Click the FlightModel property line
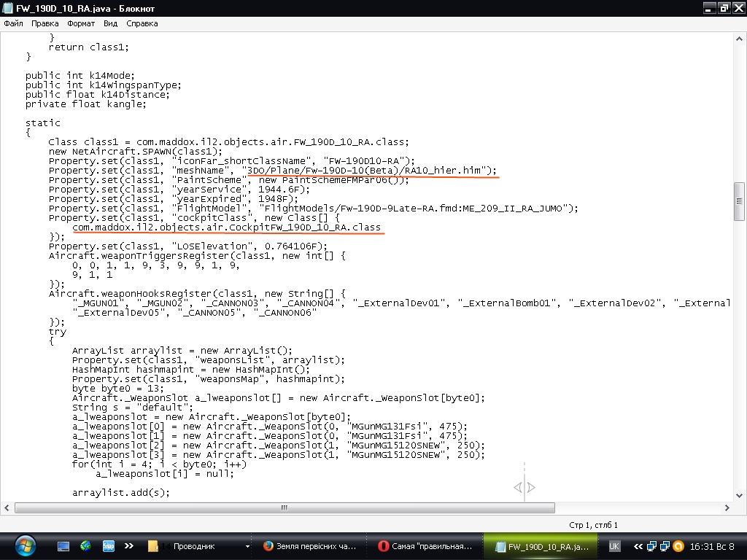 (x=314, y=208)
